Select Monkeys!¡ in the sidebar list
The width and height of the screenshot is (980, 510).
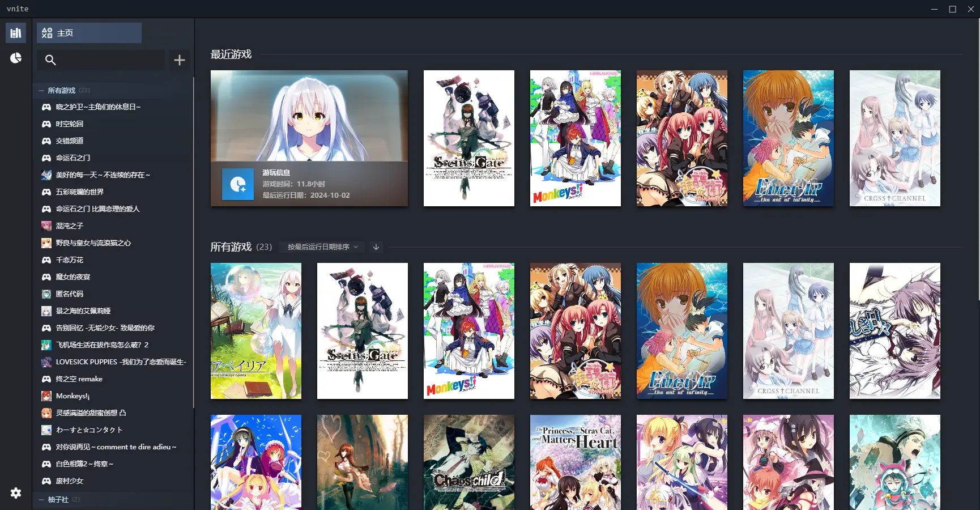click(x=113, y=396)
